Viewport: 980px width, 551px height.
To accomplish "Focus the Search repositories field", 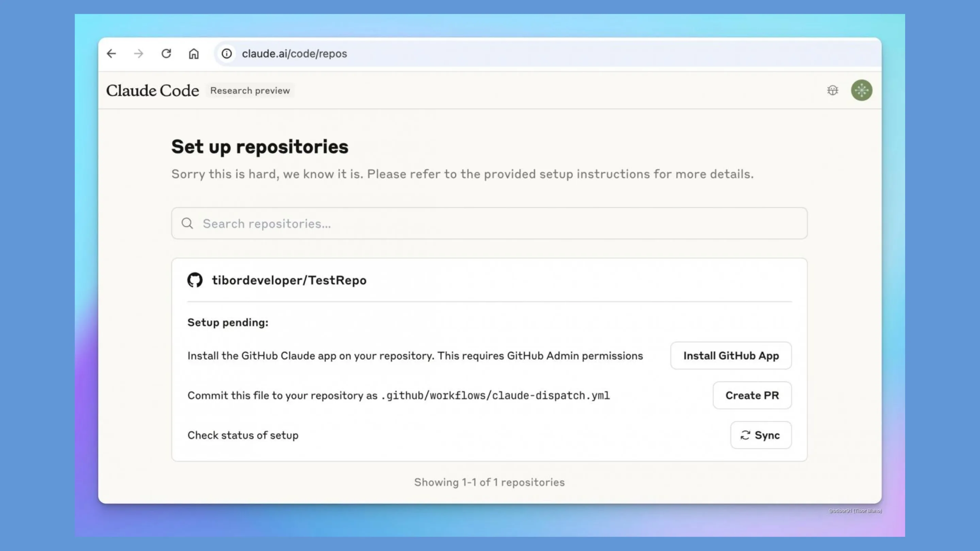I will pos(489,223).
